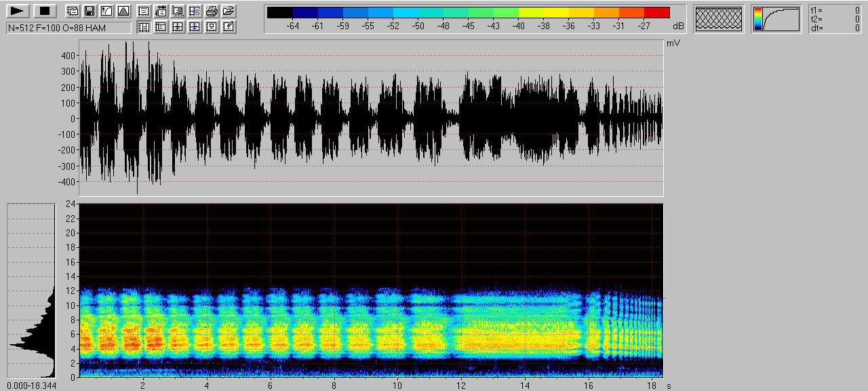Click the N=512 F=100 O=88 HAM parameters field
Image resolution: width=868 pixels, height=391 pixels.
[x=68, y=27]
